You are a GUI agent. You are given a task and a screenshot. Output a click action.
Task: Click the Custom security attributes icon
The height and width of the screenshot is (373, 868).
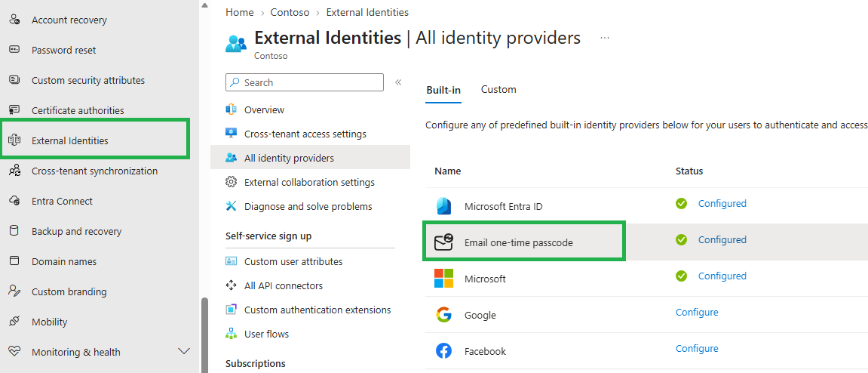pyautogui.click(x=15, y=80)
